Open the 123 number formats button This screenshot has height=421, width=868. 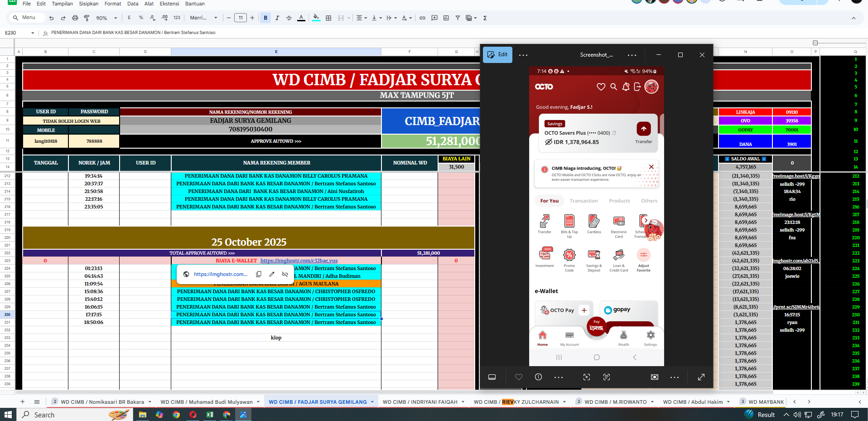[x=177, y=18]
